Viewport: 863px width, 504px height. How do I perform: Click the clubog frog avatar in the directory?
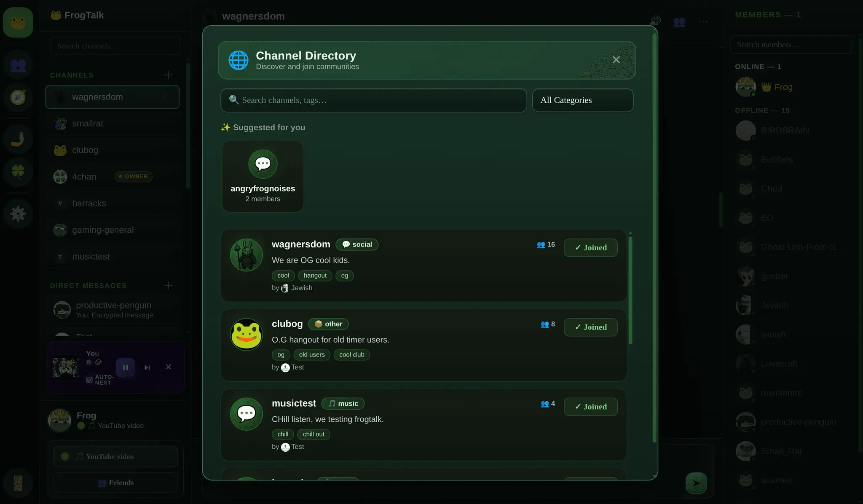click(247, 335)
